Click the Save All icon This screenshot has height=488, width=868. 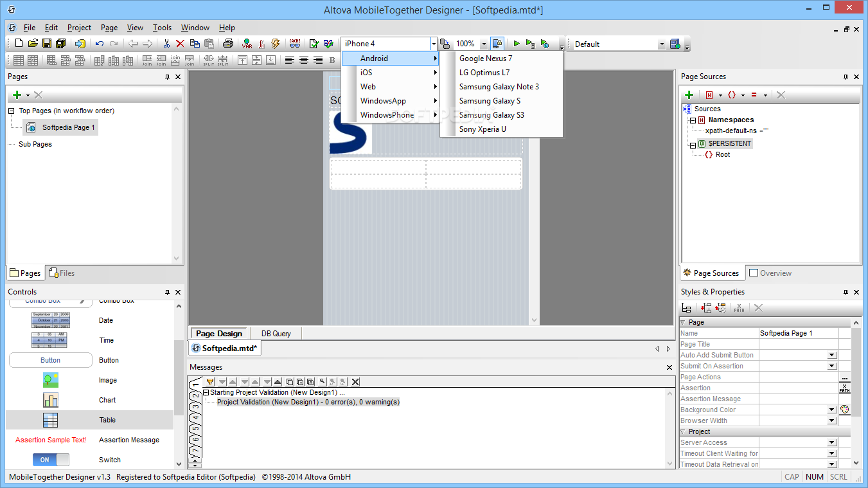tap(61, 44)
